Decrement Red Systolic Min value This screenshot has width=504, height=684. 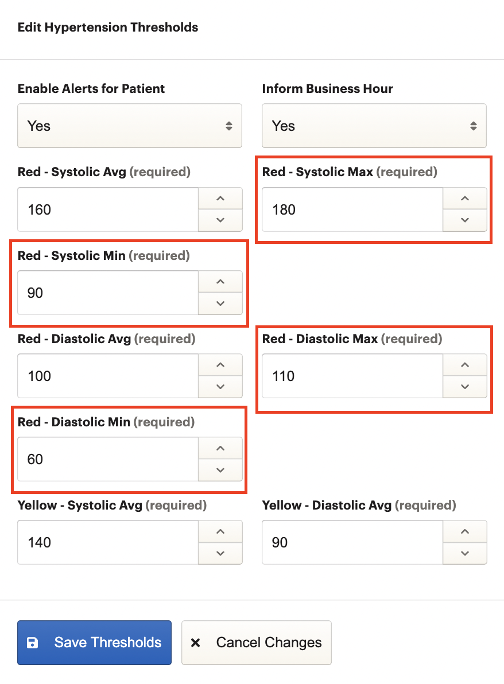click(220, 304)
